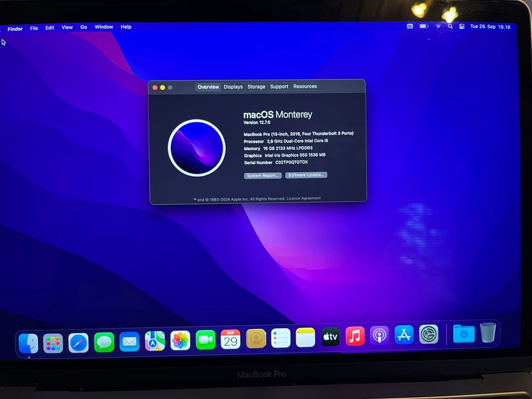Open the Calendar app showing 29

[x=231, y=339]
